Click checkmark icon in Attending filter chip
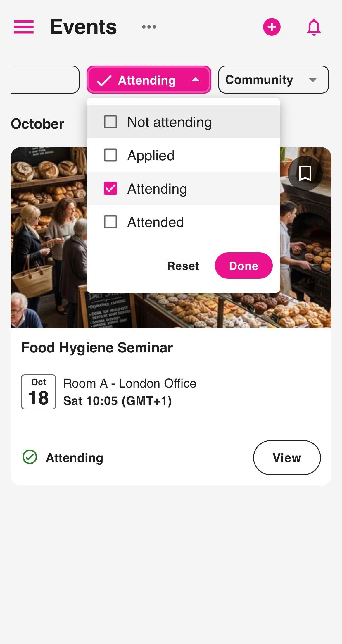The height and width of the screenshot is (644, 342). point(104,80)
